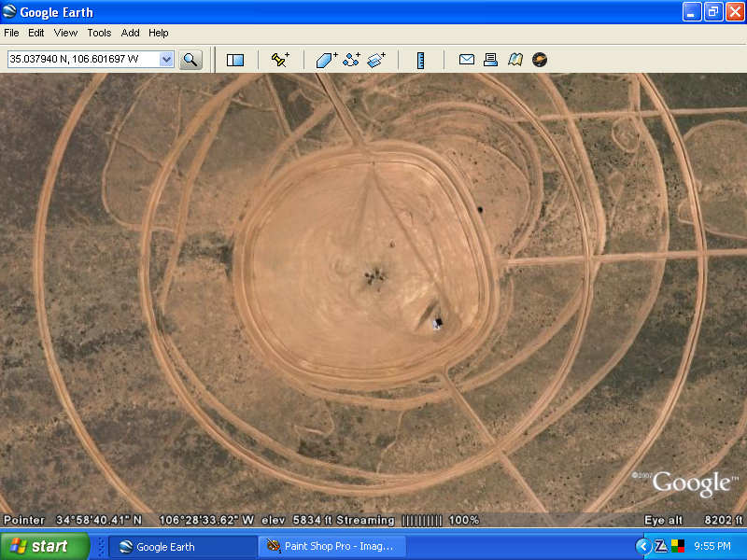Click the Google Earth title bar icon

pos(9,12)
